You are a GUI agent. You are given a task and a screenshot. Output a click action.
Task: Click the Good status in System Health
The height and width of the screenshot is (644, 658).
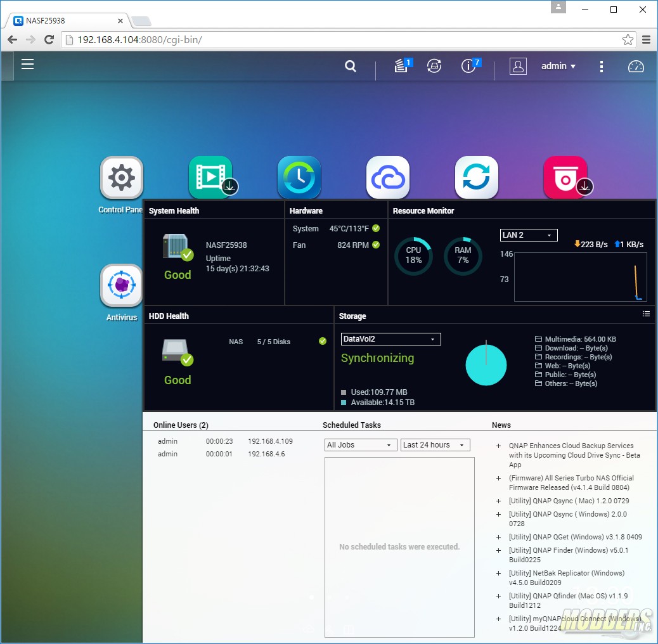177,275
